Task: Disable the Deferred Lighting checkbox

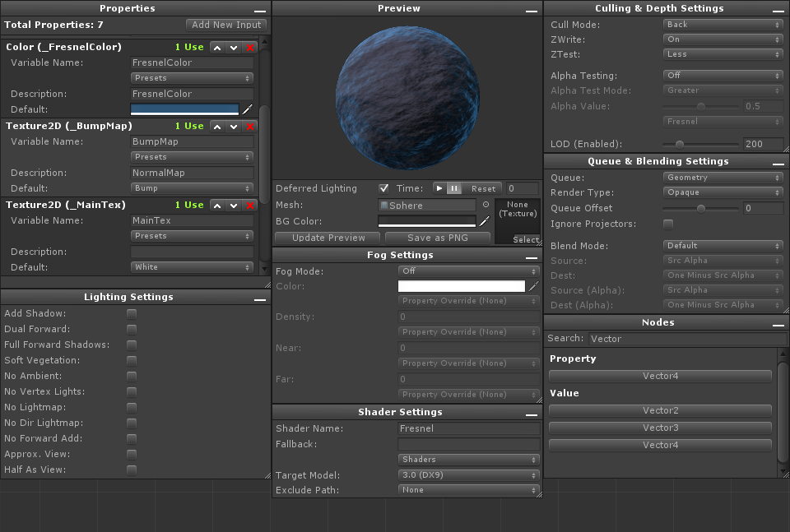Action: 383,189
